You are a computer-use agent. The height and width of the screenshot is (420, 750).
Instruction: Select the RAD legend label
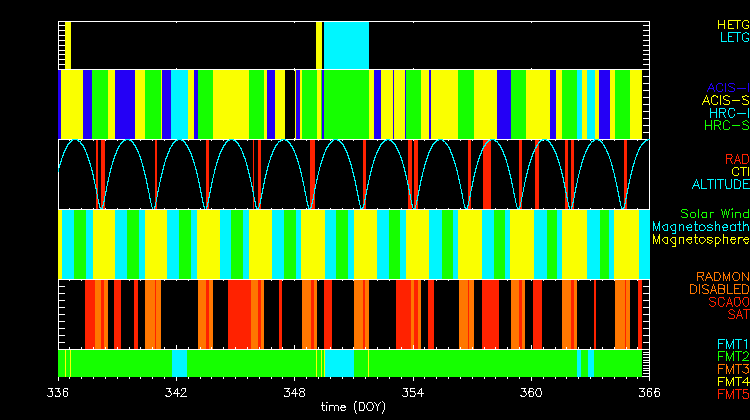(736, 159)
